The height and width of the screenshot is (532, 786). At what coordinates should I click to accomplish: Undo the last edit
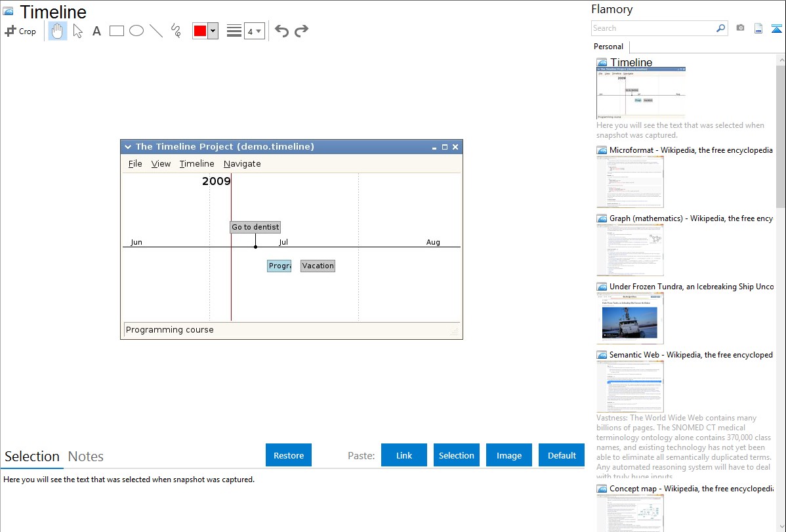pyautogui.click(x=281, y=31)
